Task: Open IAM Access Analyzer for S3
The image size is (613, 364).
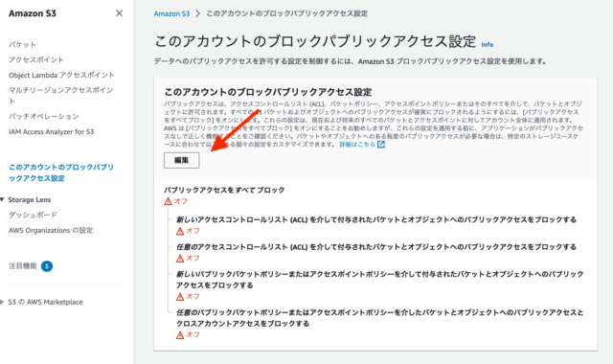Action: pos(52,132)
